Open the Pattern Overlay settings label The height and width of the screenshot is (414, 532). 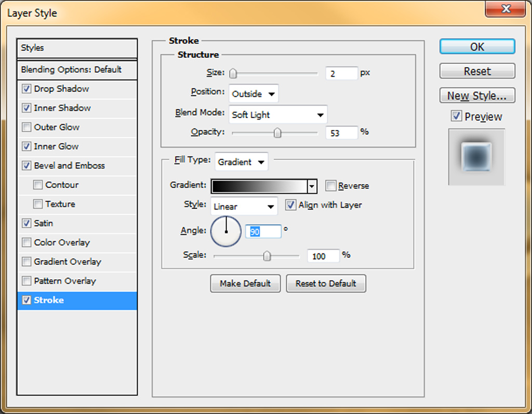pyautogui.click(x=65, y=281)
